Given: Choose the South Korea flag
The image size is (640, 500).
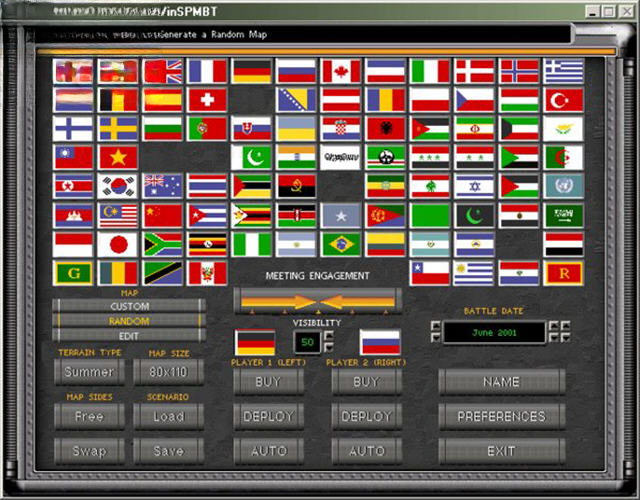Looking at the screenshot, I should coord(118,186).
